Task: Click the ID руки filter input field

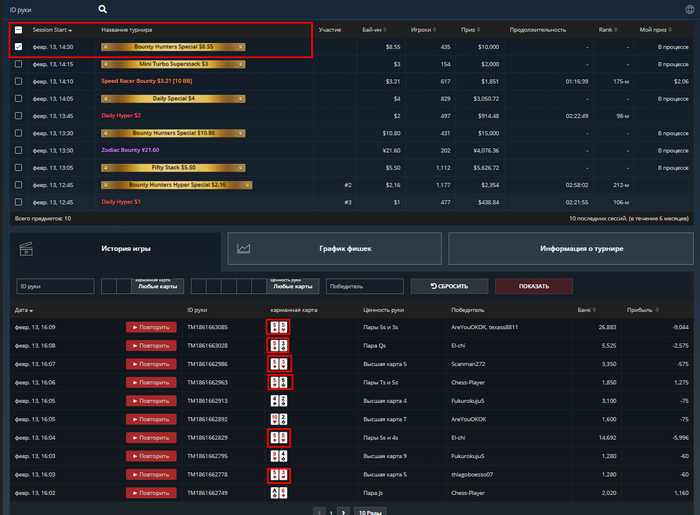Action: (x=55, y=286)
